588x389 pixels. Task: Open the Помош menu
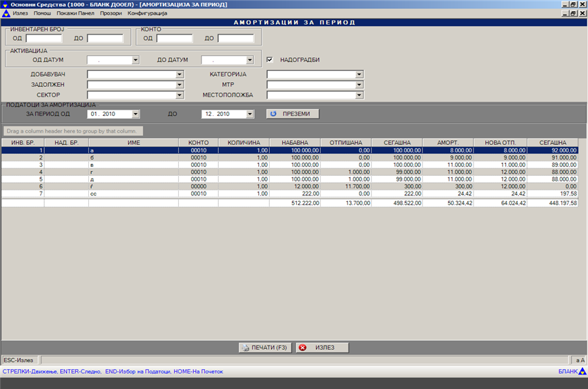(42, 13)
